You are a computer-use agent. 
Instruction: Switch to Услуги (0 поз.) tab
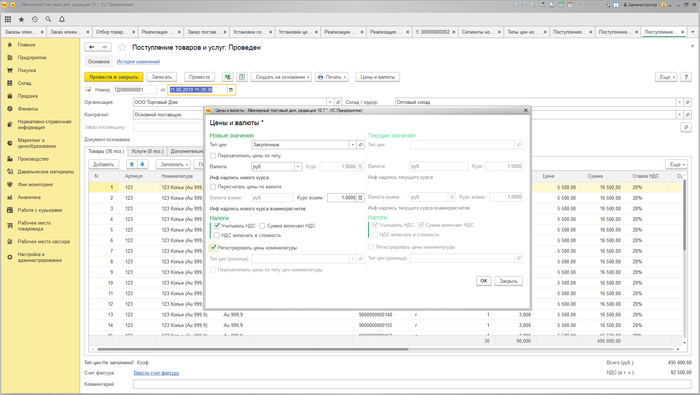(x=147, y=151)
